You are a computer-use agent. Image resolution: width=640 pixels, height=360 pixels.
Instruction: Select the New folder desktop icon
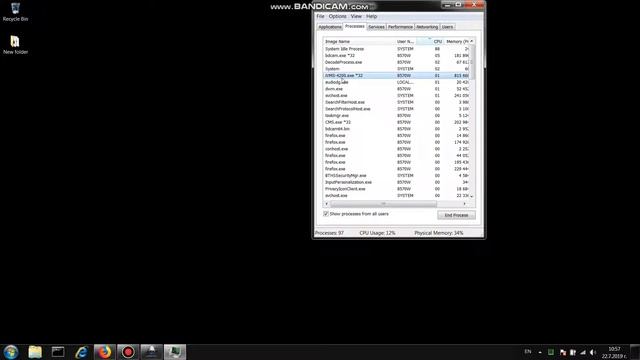(15, 45)
